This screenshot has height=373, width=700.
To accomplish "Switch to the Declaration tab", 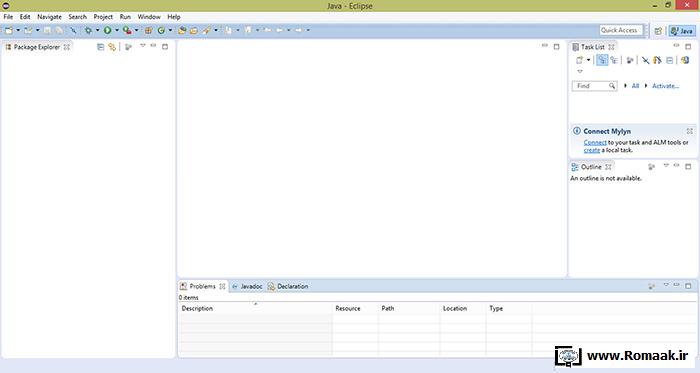I will [288, 286].
